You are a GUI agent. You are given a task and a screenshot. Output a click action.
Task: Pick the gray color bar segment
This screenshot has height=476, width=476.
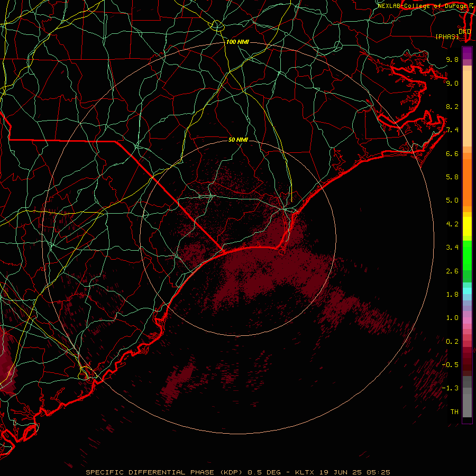coord(467,406)
